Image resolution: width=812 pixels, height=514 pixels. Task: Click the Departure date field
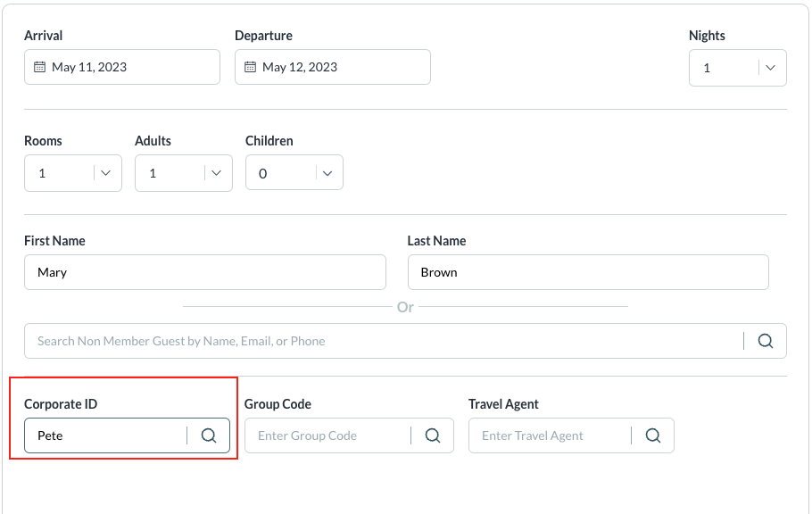tap(340, 67)
